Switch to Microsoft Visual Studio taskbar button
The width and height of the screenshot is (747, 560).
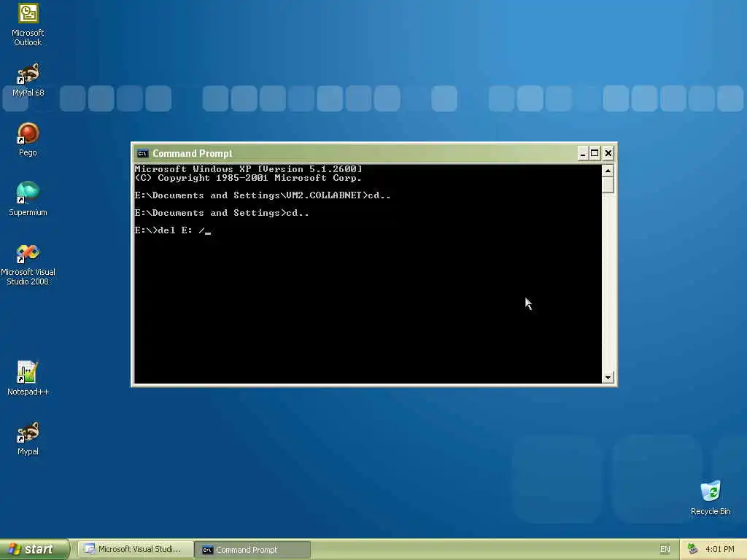pyautogui.click(x=135, y=550)
